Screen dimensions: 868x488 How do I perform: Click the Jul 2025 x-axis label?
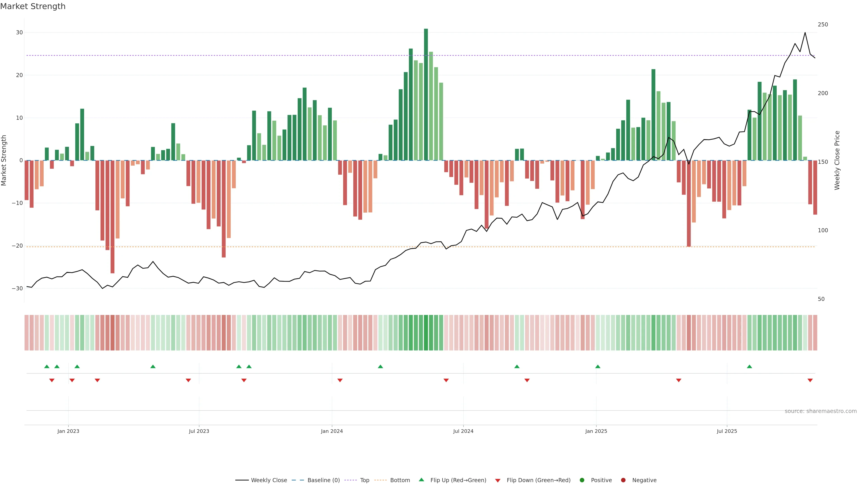coord(727,431)
